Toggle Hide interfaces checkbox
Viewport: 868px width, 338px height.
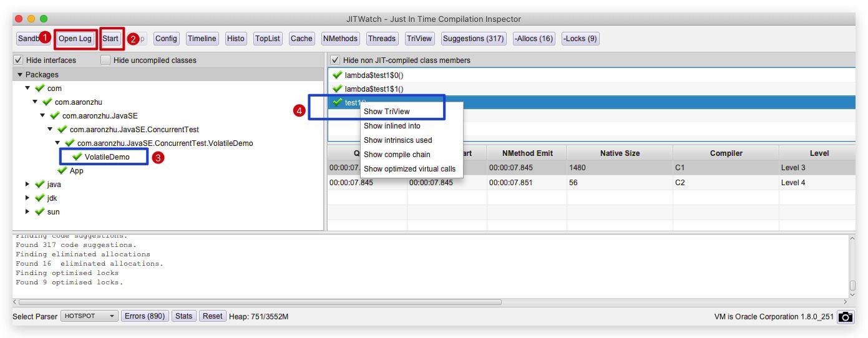[x=19, y=60]
